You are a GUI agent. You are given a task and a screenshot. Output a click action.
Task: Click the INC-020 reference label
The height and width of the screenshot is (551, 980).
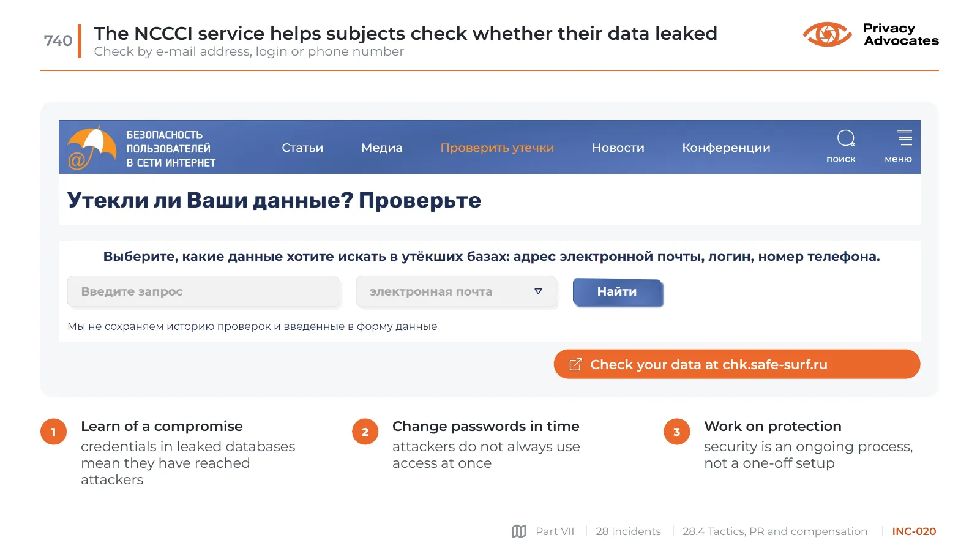914,531
